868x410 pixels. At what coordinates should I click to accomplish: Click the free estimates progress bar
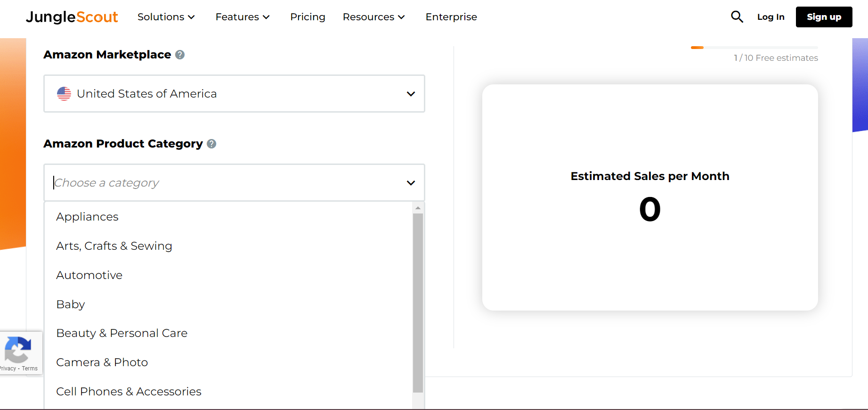click(x=754, y=48)
